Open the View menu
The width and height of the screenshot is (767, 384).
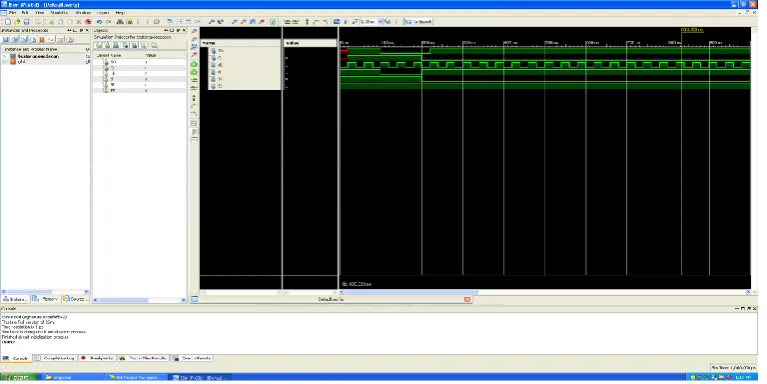pyautogui.click(x=39, y=13)
